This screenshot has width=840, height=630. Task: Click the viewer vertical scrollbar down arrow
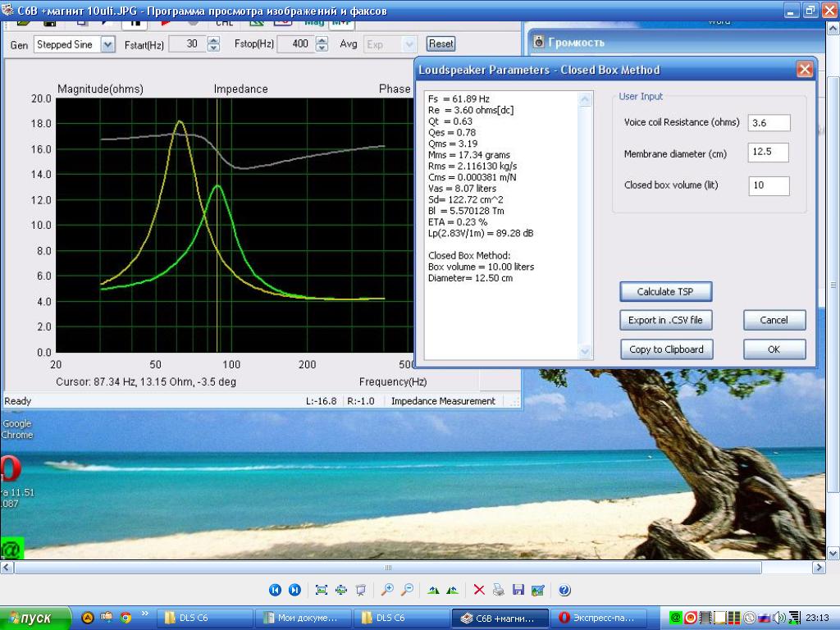(x=833, y=553)
